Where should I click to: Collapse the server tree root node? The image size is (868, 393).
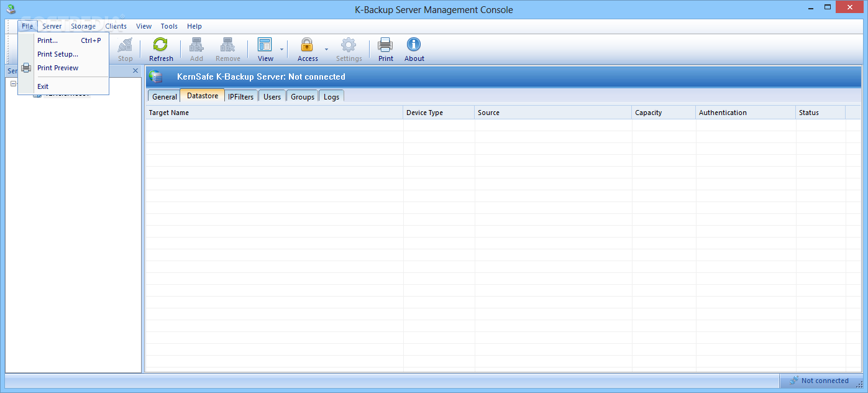[x=14, y=84]
